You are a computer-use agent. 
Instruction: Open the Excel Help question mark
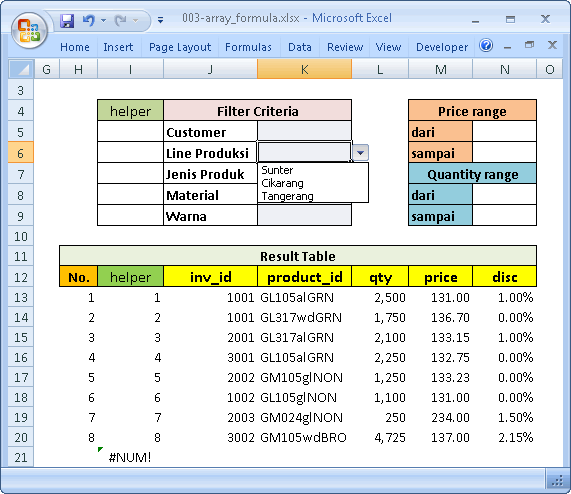click(x=486, y=46)
